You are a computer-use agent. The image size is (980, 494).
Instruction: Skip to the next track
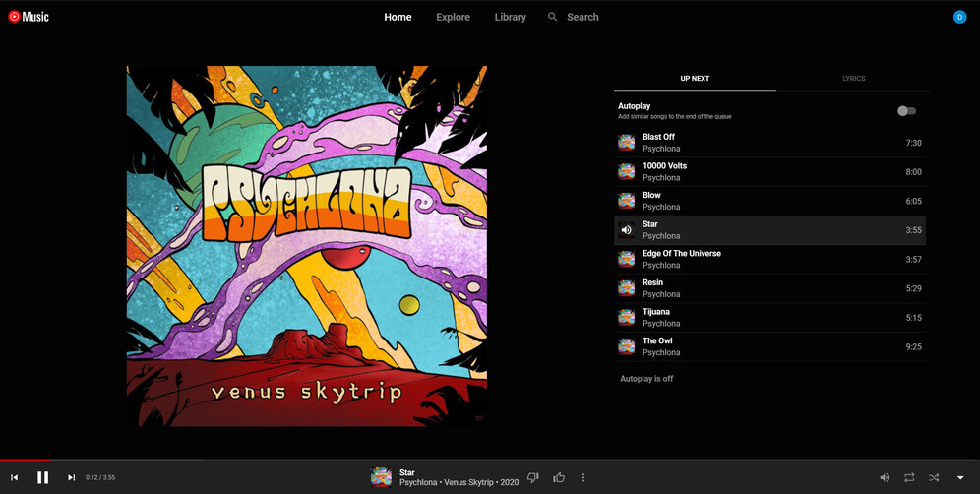pyautogui.click(x=71, y=477)
